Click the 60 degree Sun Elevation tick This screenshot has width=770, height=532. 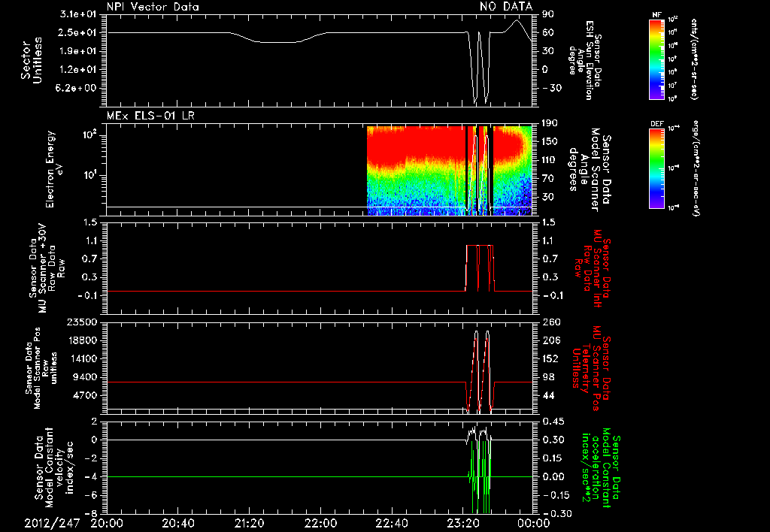tap(548, 33)
